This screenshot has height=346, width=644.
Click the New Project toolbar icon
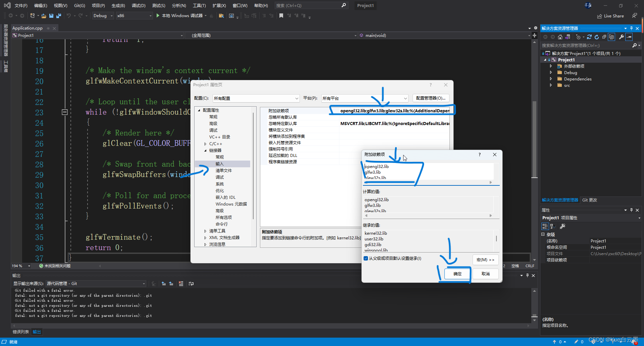click(32, 16)
